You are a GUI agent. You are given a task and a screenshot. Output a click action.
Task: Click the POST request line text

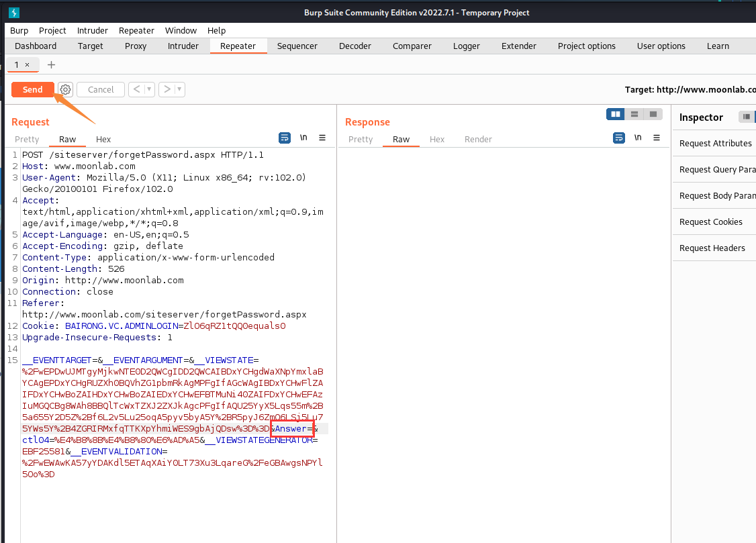click(x=143, y=154)
